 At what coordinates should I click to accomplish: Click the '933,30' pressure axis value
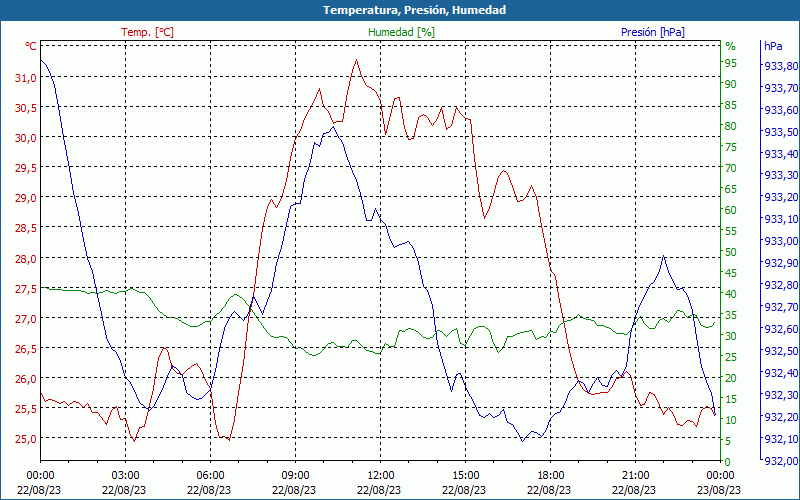(781, 175)
